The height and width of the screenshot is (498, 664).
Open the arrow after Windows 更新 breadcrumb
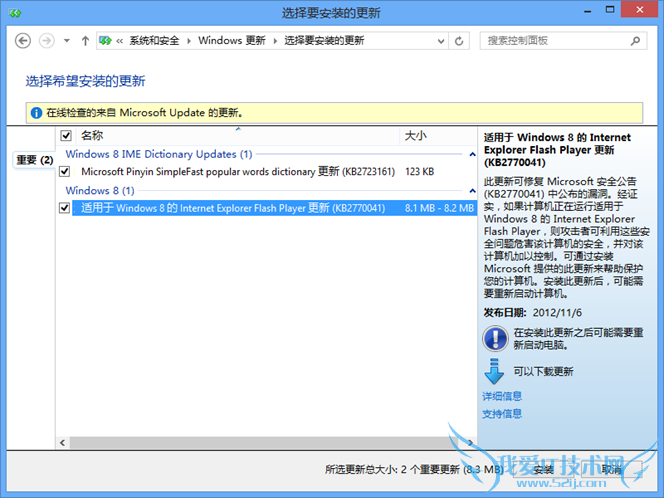[x=275, y=41]
